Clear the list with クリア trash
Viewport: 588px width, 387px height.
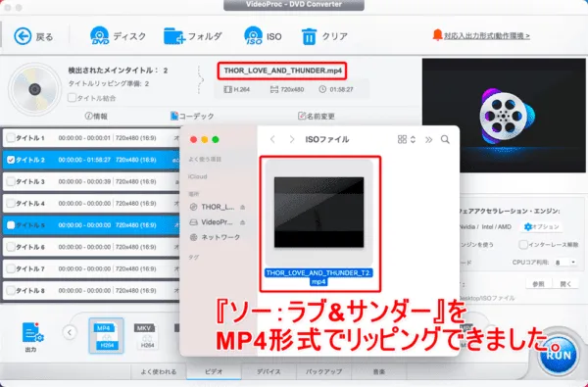tap(309, 36)
